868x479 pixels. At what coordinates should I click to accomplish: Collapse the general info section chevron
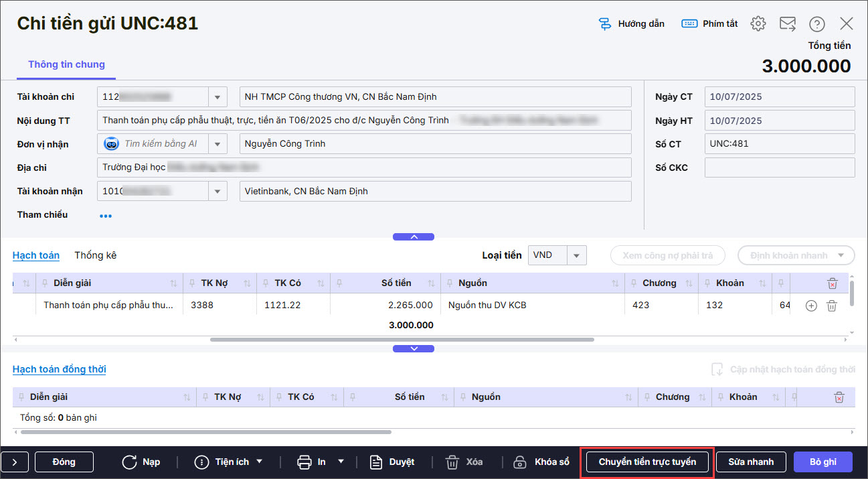coord(413,236)
